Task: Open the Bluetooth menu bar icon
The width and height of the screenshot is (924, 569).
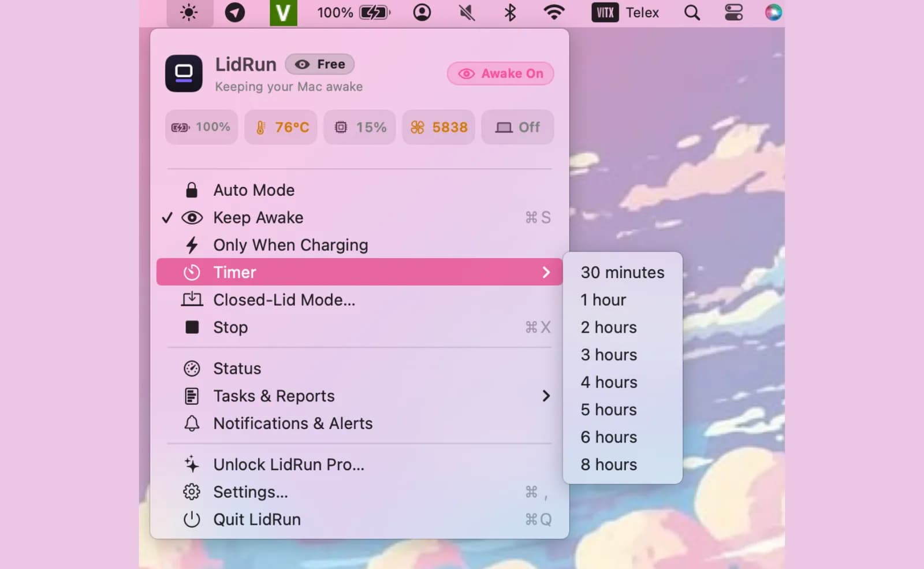Action: [510, 12]
